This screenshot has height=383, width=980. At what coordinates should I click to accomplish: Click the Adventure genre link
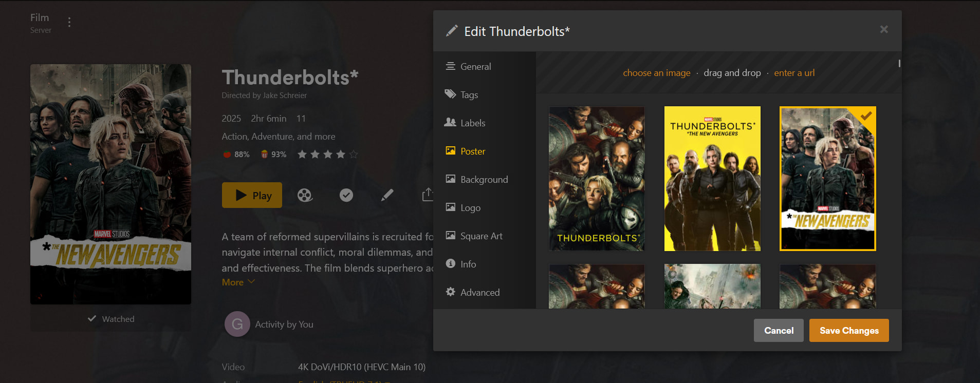(x=272, y=137)
